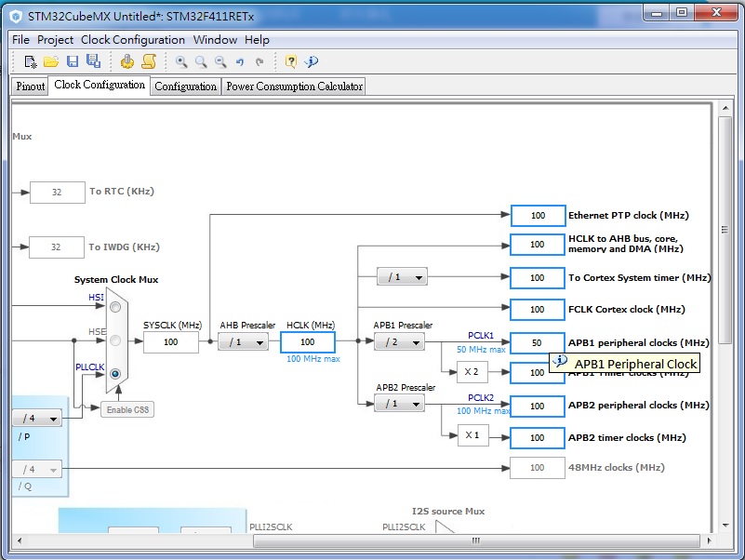Screen dimensions: 745x560
Task: Open the File menu
Action: tap(20, 39)
